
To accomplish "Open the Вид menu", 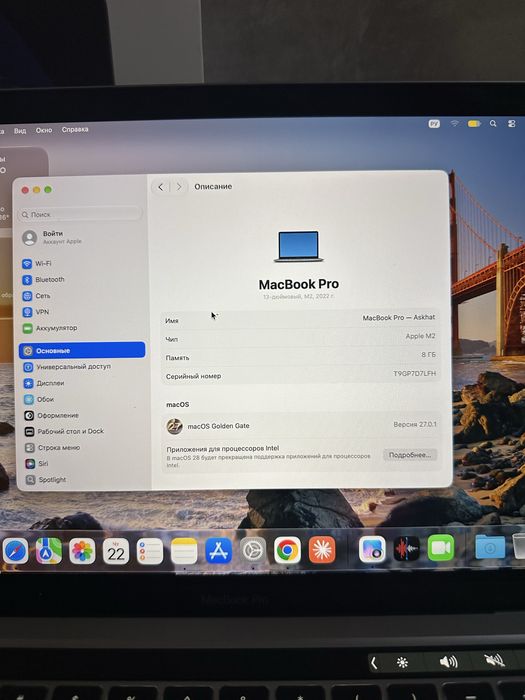I will tap(20, 131).
